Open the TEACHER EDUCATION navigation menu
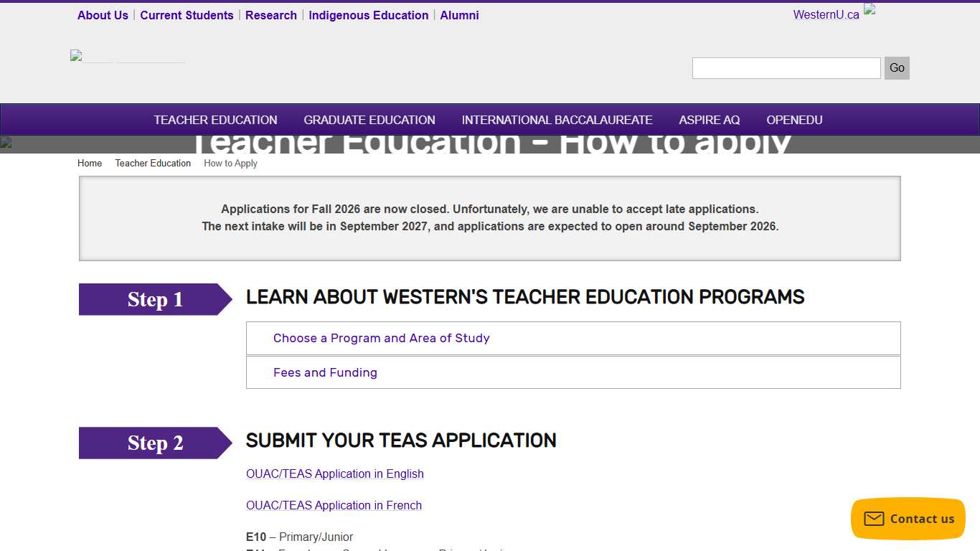980x551 pixels. [x=215, y=120]
